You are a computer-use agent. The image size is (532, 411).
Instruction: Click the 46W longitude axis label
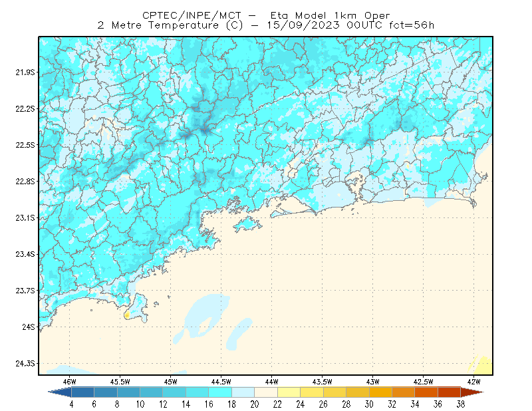70,382
